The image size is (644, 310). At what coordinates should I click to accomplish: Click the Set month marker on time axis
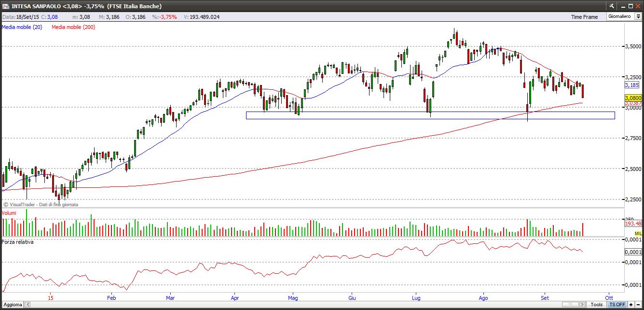coord(545,297)
